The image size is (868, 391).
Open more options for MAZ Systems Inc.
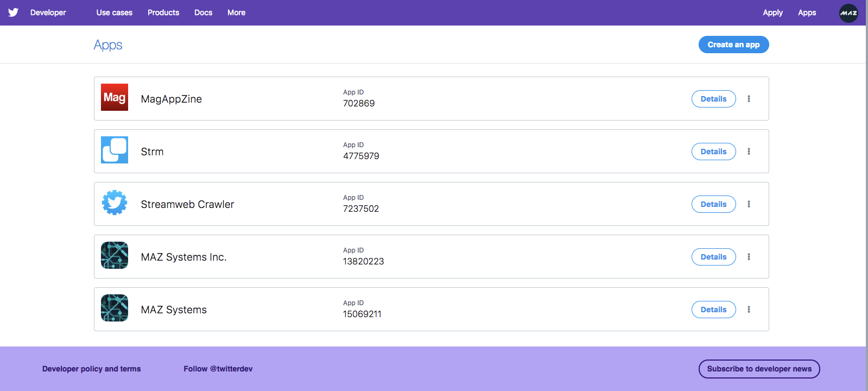tap(749, 257)
